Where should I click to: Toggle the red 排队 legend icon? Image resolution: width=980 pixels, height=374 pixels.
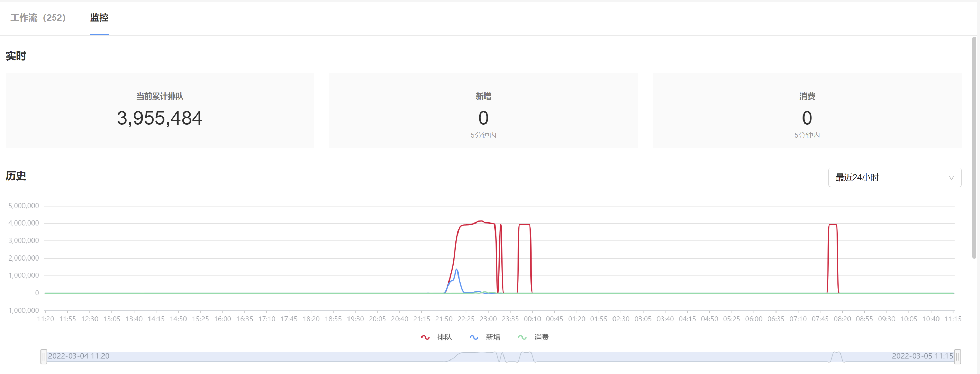pyautogui.click(x=425, y=337)
